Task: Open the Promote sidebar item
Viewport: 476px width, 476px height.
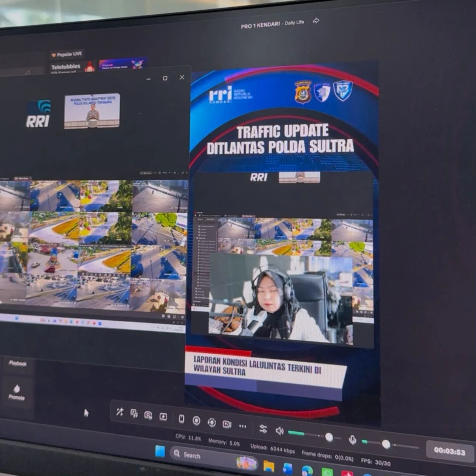Action: (17, 393)
